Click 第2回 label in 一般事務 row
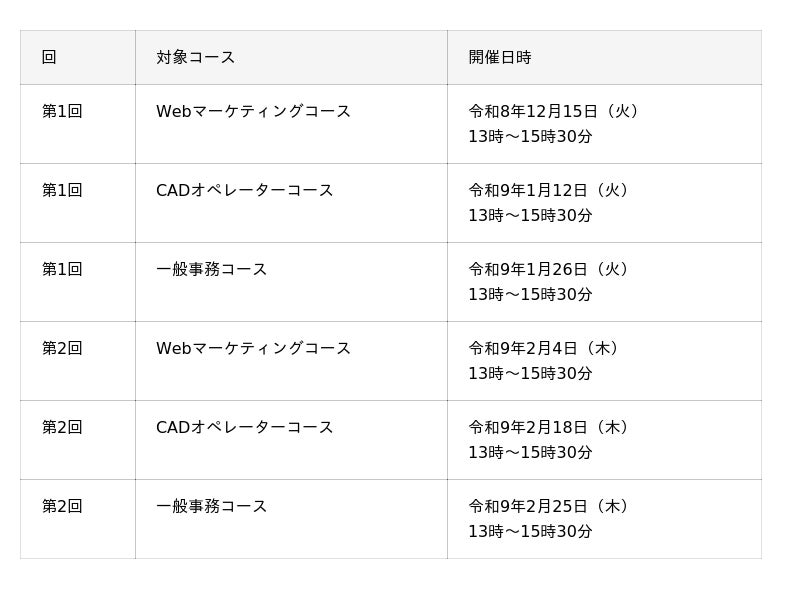Viewport: 800px width, 589px height. click(62, 506)
